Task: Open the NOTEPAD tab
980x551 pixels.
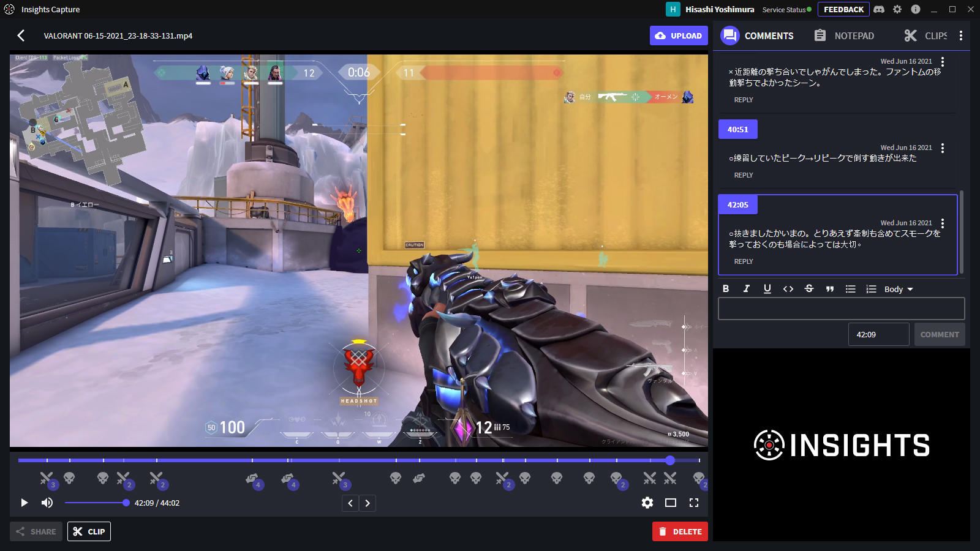Action: point(844,36)
